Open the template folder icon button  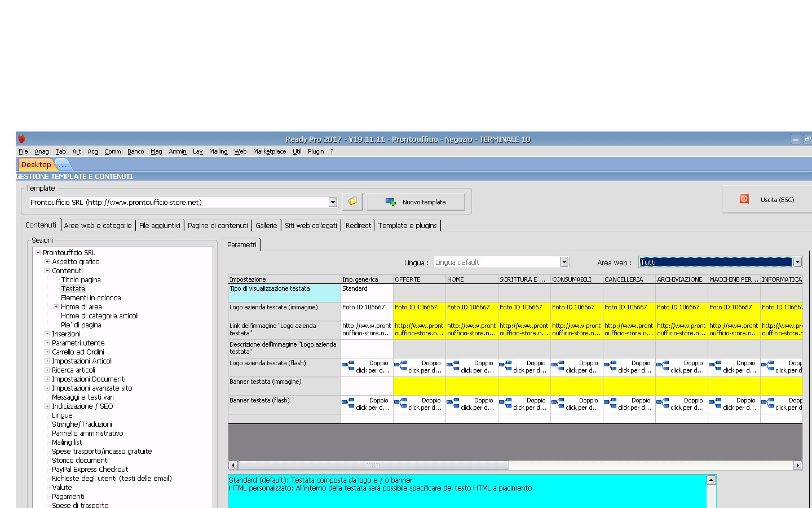coord(352,202)
